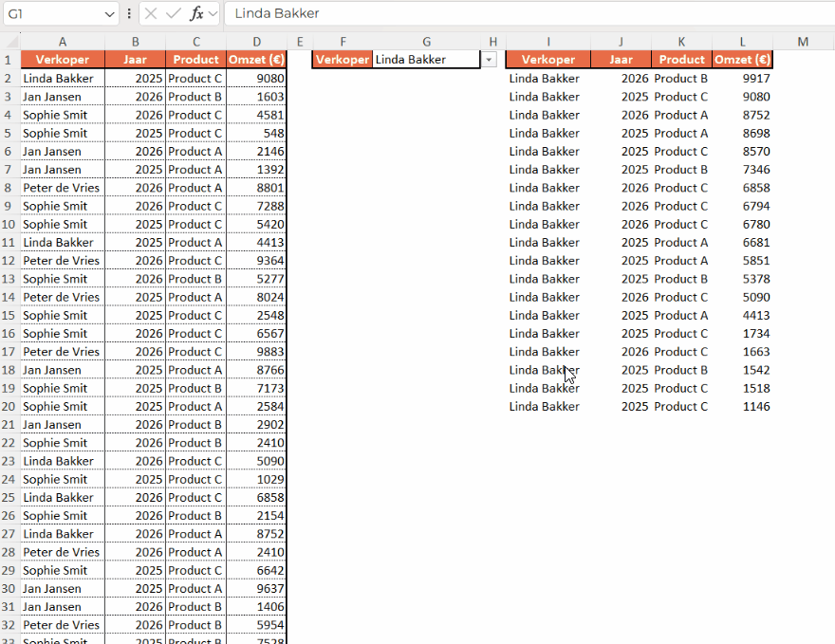Click cell with value 1542
This screenshot has width=835, height=644.
click(x=742, y=370)
